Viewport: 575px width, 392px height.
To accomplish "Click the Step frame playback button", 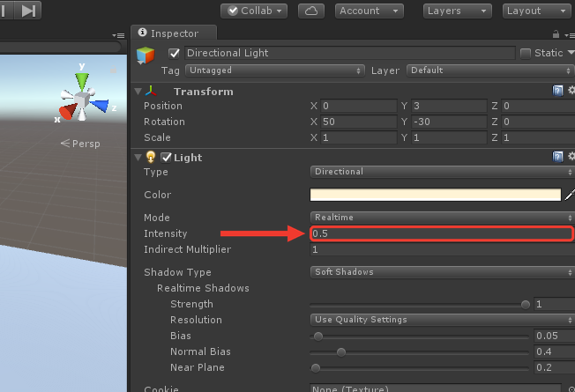I will point(28,11).
